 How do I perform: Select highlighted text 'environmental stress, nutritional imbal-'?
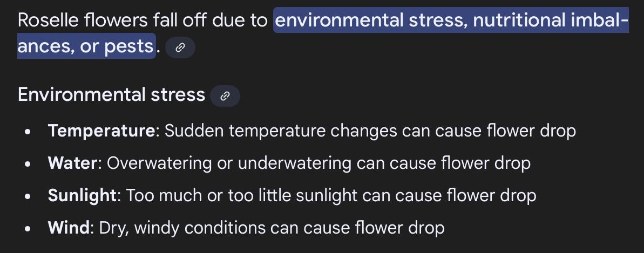(x=451, y=20)
